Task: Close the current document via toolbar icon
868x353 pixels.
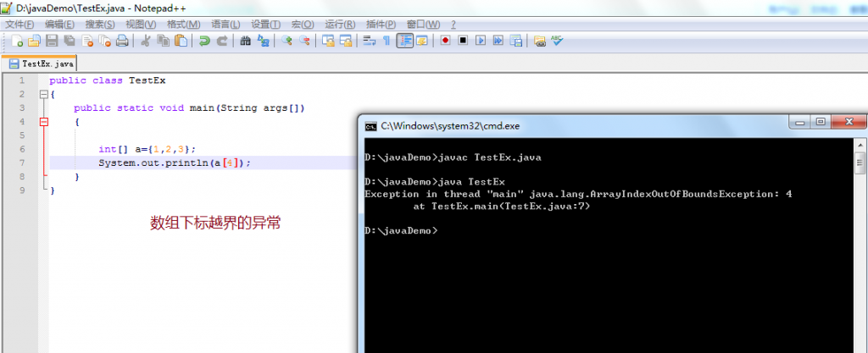Action: (x=87, y=41)
